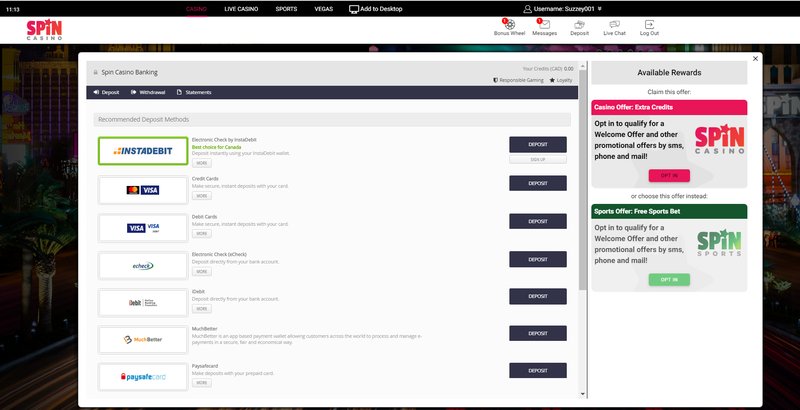Click the 'Sports Offer: Free Sports Bet' banner
The width and height of the screenshot is (800, 410).
(x=669, y=211)
